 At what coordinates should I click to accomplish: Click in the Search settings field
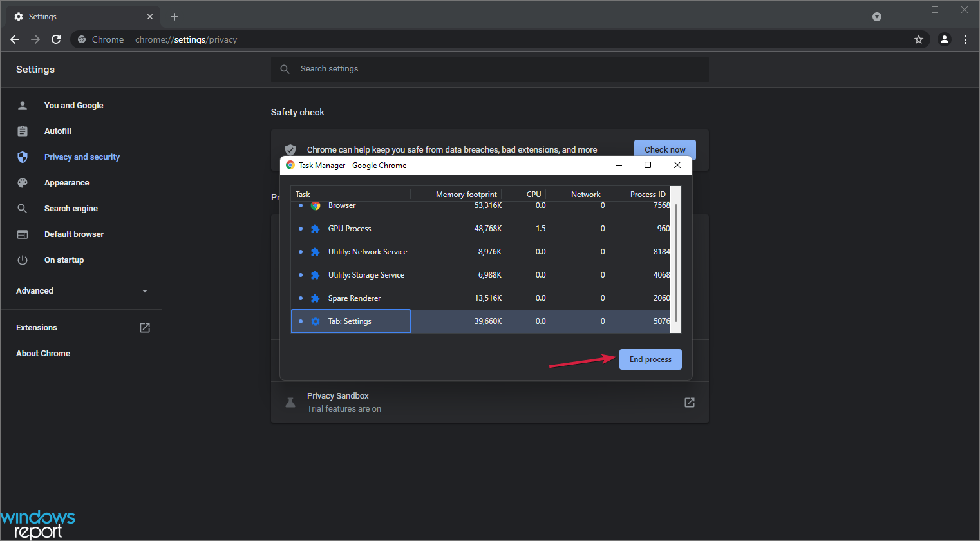[490, 69]
